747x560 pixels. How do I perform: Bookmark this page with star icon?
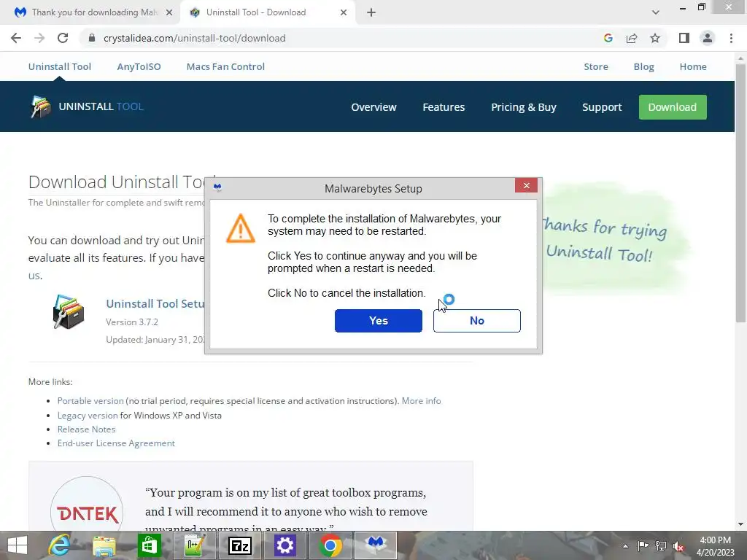655,38
